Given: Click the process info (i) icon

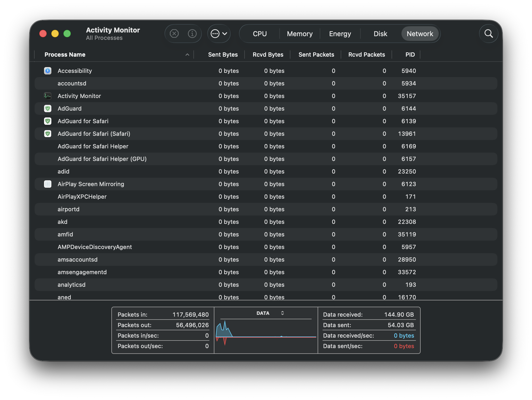Looking at the screenshot, I should pyautogui.click(x=192, y=34).
